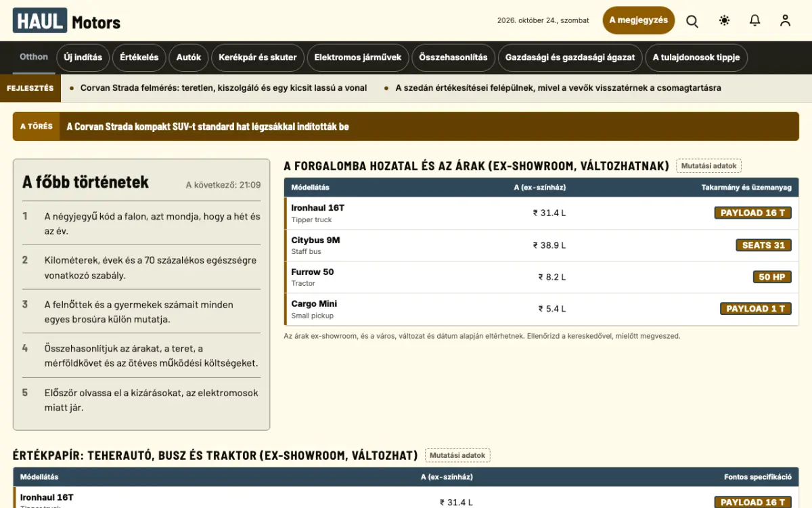812x508 pixels.
Task: Click the ₹ 38.9 L price
Action: (x=549, y=245)
